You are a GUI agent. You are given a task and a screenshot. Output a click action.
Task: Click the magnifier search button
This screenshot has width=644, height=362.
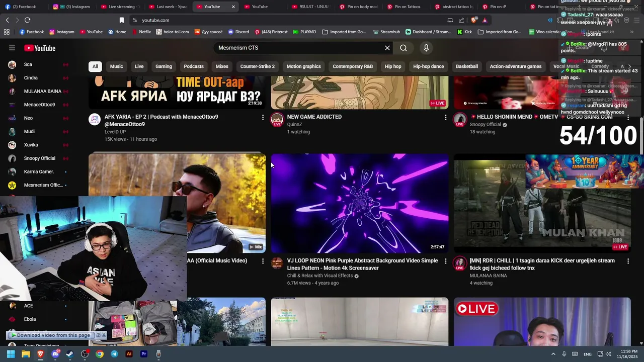pyautogui.click(x=404, y=48)
